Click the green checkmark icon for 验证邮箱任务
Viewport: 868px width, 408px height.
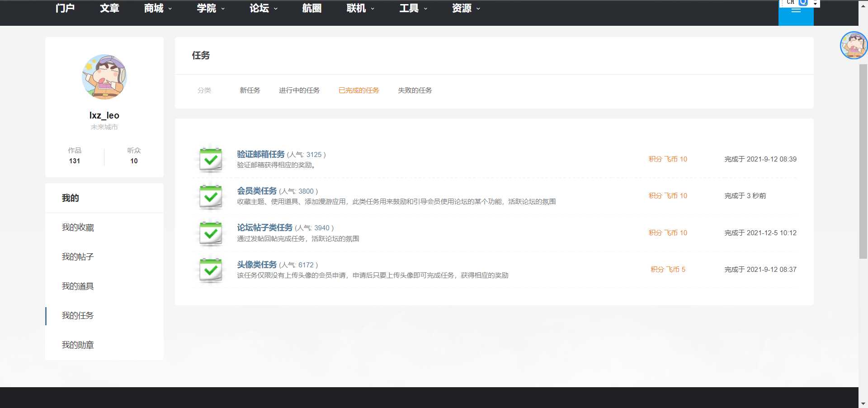point(211,159)
